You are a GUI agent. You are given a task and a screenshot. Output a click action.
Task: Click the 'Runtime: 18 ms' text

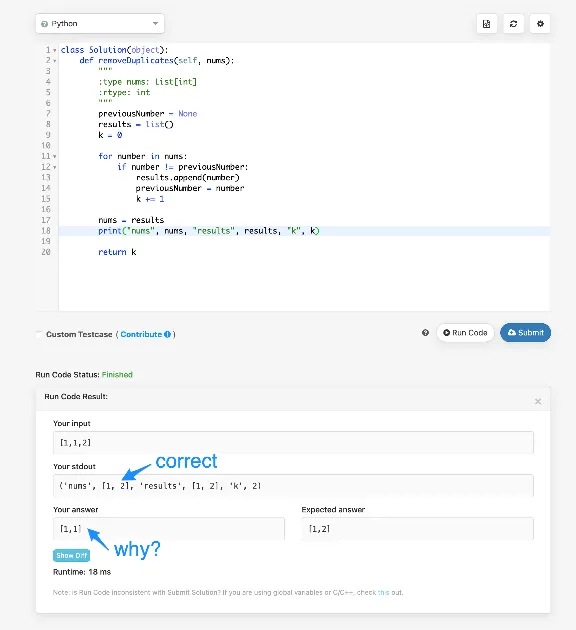click(x=82, y=572)
